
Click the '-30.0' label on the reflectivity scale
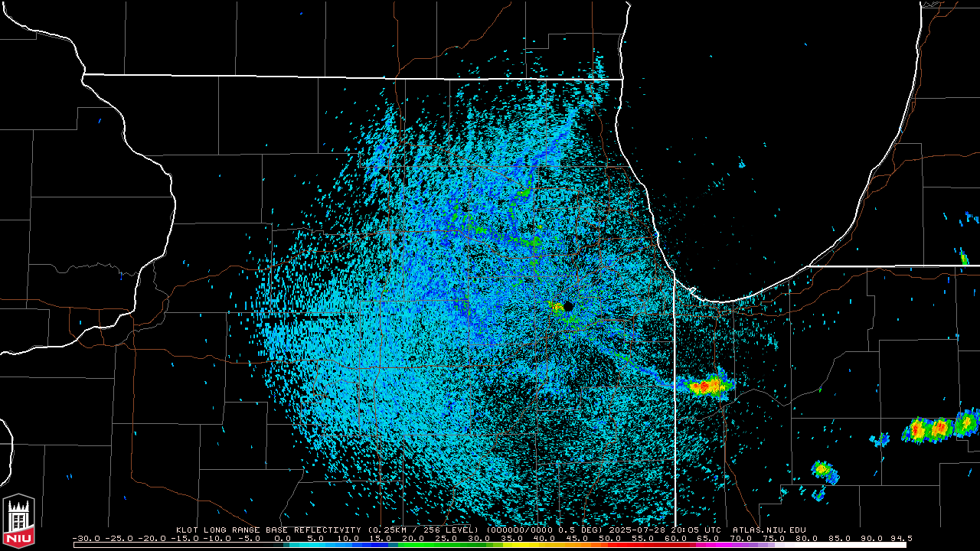pyautogui.click(x=87, y=539)
